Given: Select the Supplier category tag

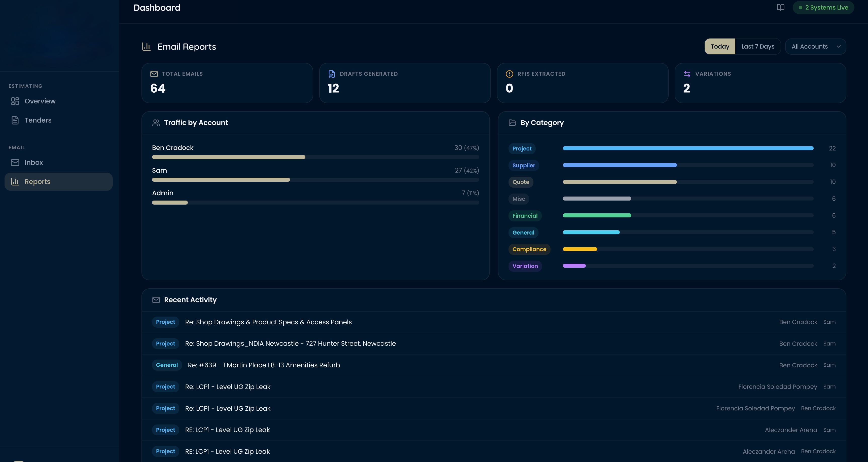Looking at the screenshot, I should (524, 165).
